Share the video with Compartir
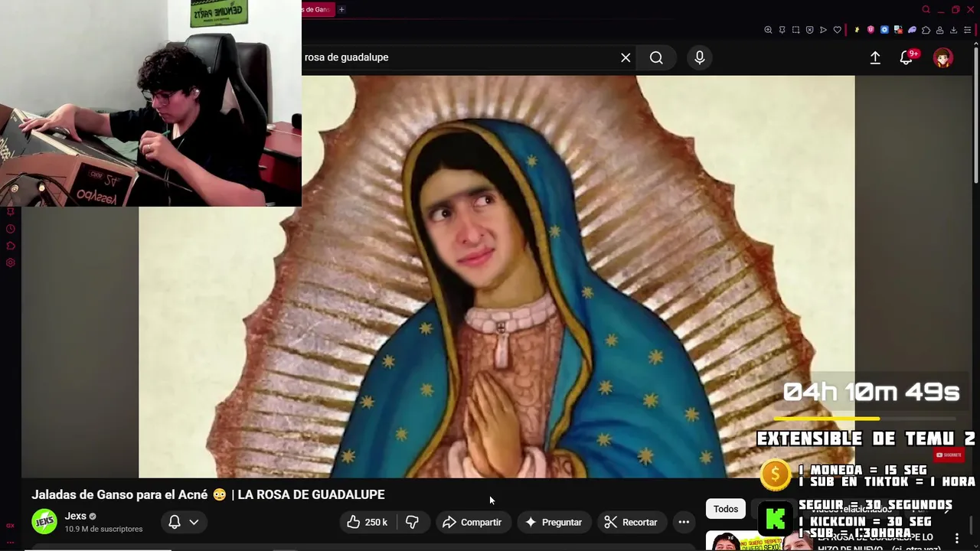980x551 pixels. [x=472, y=522]
